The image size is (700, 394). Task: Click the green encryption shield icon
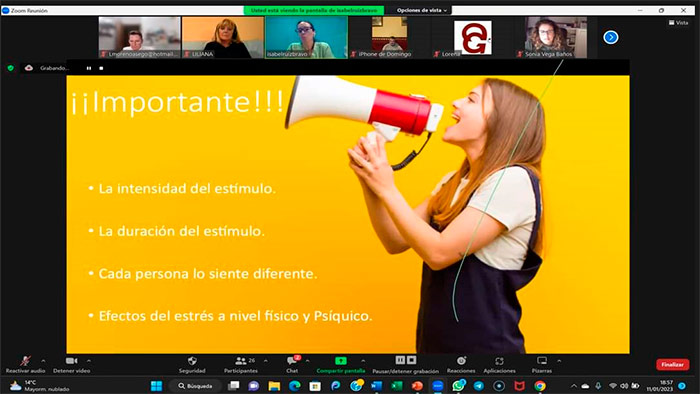[11, 68]
